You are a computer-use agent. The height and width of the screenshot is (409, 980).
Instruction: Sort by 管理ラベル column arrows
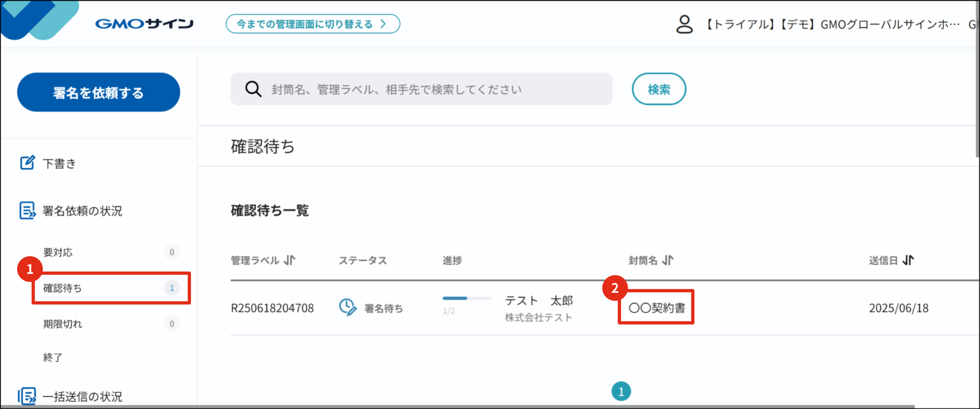pyautogui.click(x=289, y=260)
